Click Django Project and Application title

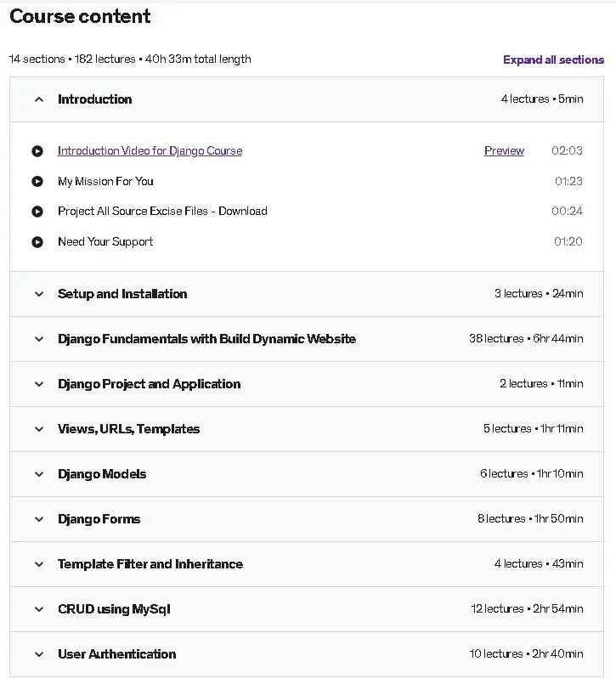(x=150, y=384)
